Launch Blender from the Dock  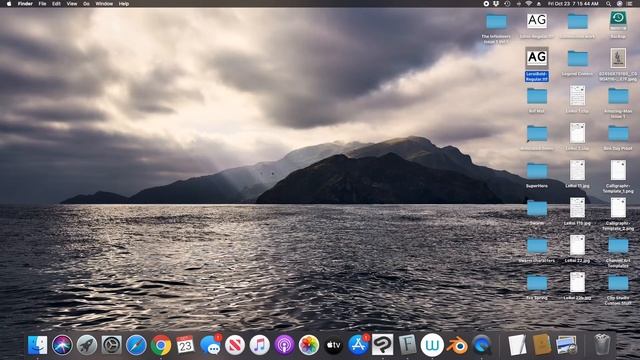point(457,345)
